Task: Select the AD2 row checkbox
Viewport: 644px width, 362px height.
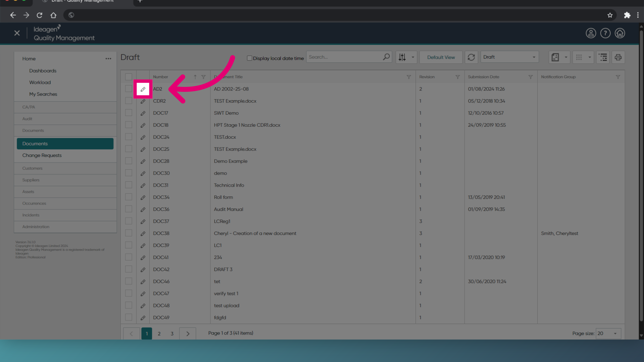Action: coord(128,88)
